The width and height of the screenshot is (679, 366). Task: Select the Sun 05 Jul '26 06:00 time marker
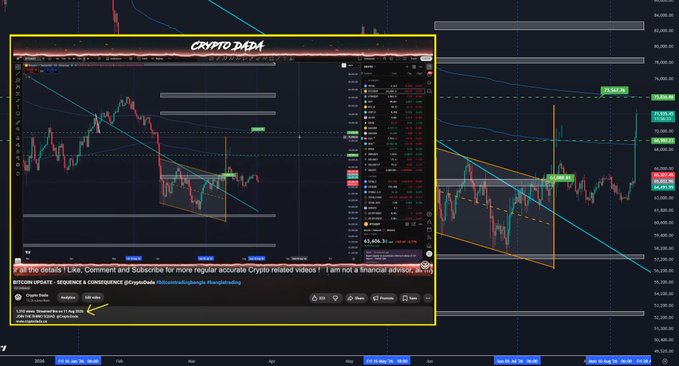coord(517,361)
